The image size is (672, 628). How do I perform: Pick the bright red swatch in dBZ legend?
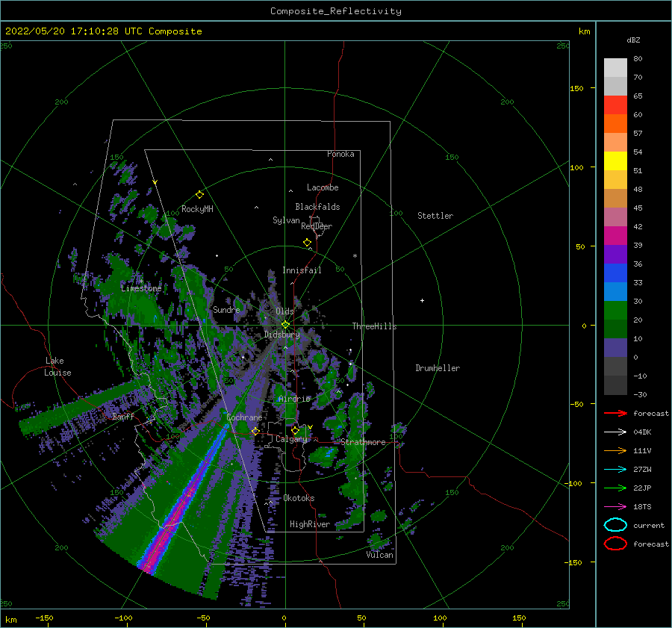click(x=615, y=105)
